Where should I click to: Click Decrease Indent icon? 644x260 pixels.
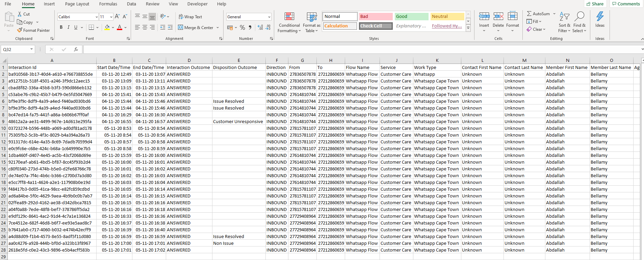[x=163, y=27]
